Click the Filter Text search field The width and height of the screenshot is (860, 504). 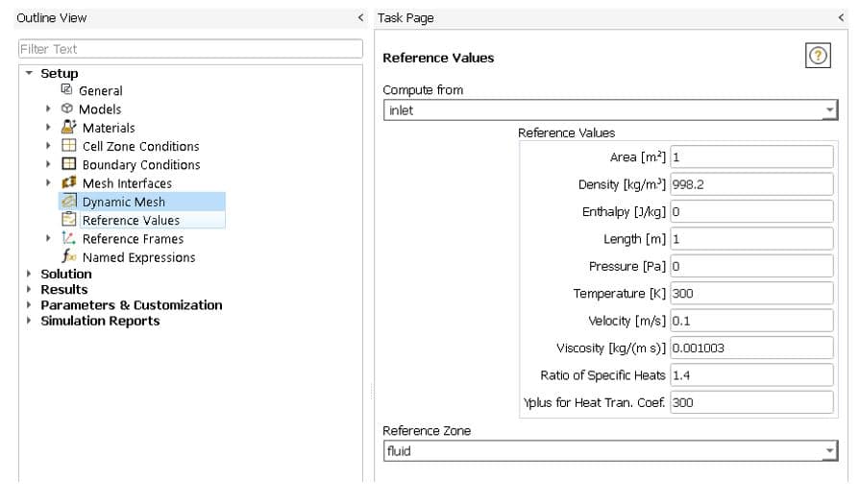pyautogui.click(x=190, y=49)
